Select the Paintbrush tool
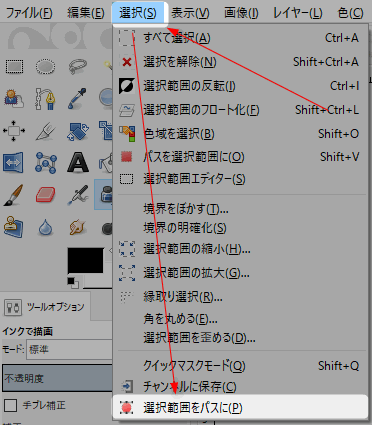 click(x=14, y=195)
